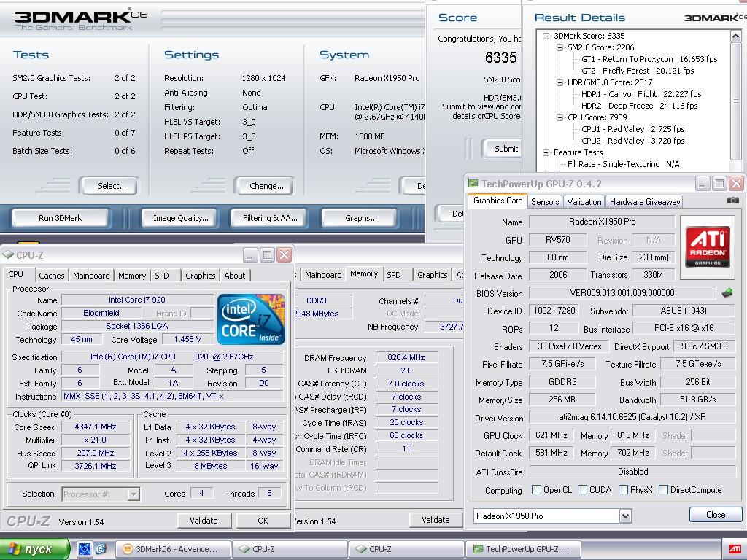Open Hardware Giveaway tab in GPU-Z
Viewport: 747px width, 560px height.
[645, 202]
